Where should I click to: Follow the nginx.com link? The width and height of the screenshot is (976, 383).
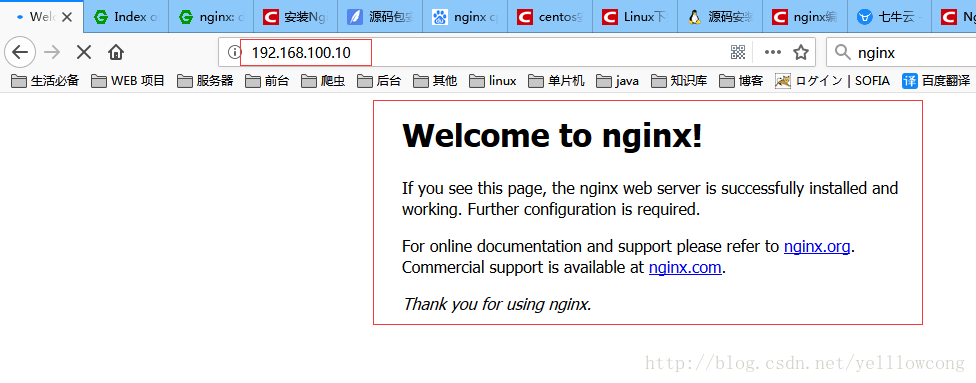point(685,268)
